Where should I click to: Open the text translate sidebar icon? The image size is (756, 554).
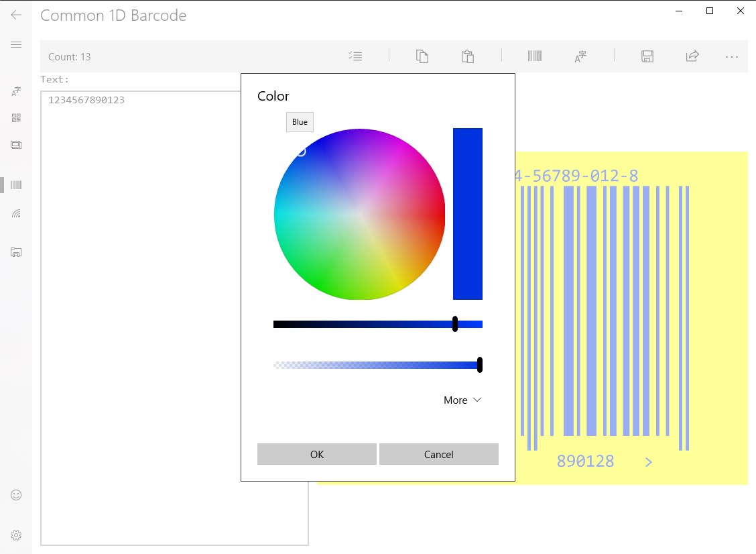(x=16, y=91)
